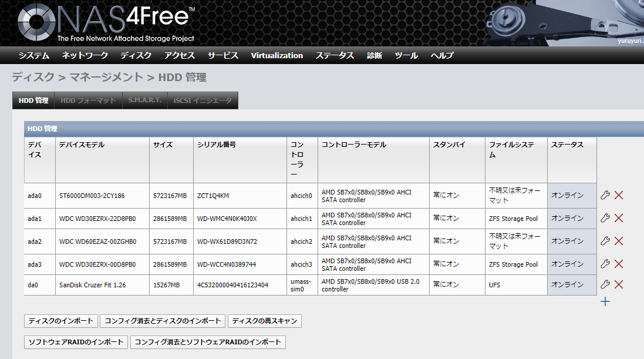Delete disk ada3 with red X
644x359 pixels.
[x=619, y=264]
